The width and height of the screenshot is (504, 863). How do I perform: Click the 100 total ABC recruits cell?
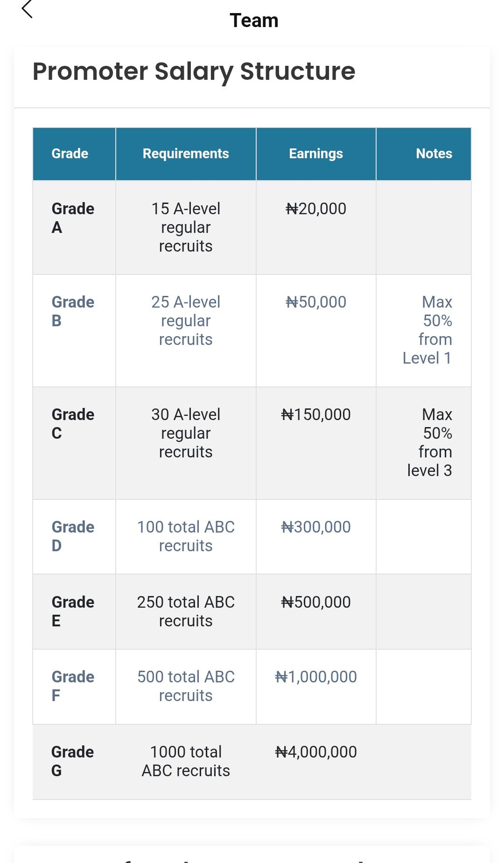[186, 536]
